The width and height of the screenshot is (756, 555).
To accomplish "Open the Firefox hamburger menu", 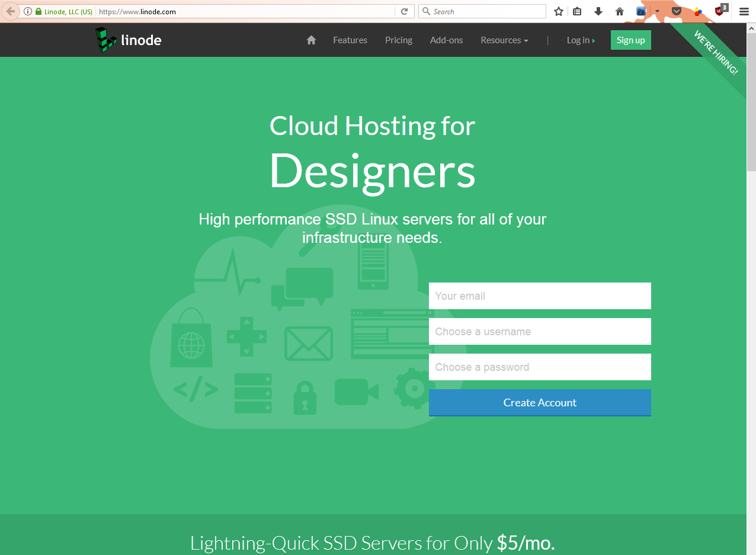I will [744, 11].
